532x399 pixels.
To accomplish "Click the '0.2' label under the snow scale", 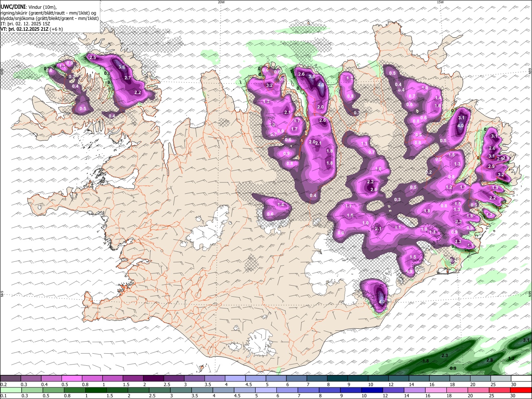I will click(x=4, y=384).
